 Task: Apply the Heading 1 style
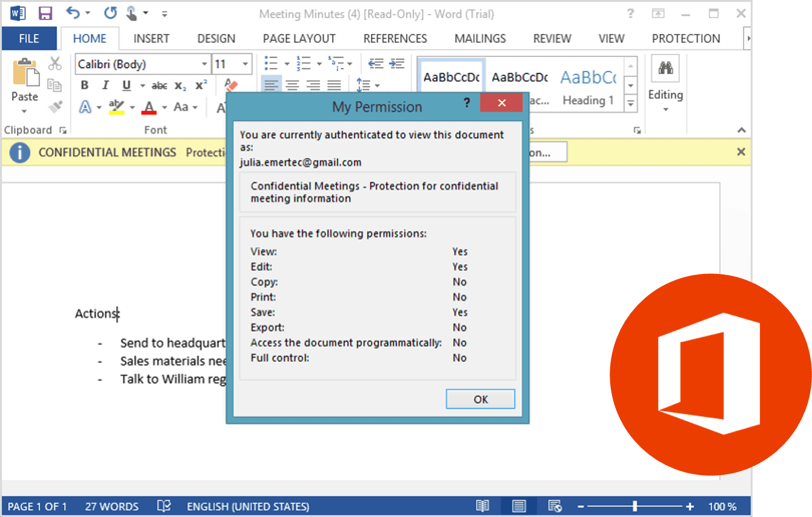tap(588, 85)
